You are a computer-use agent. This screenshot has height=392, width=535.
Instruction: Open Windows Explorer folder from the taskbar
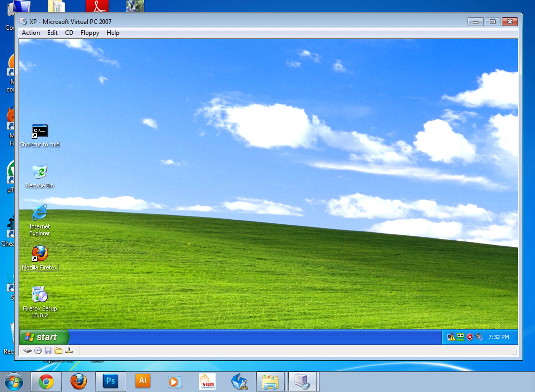(x=270, y=381)
